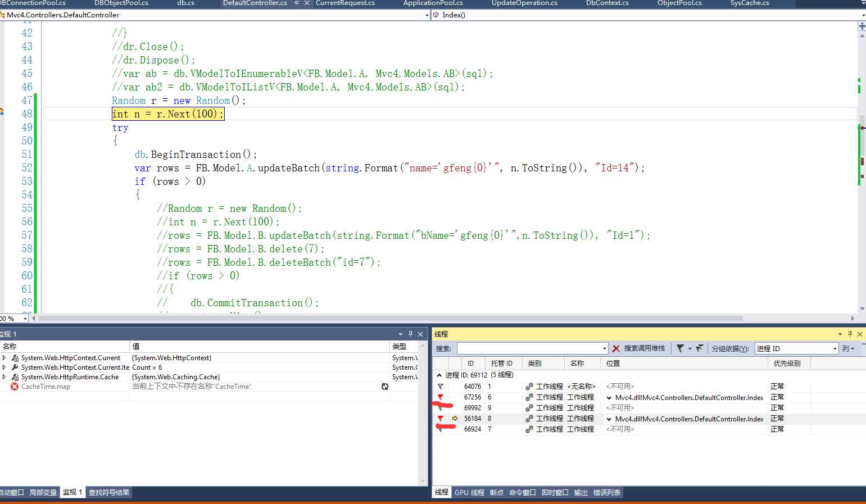Screen dimensions: 866x504
Task: Click the worker thread gear icon for 66924
Action: (529, 429)
